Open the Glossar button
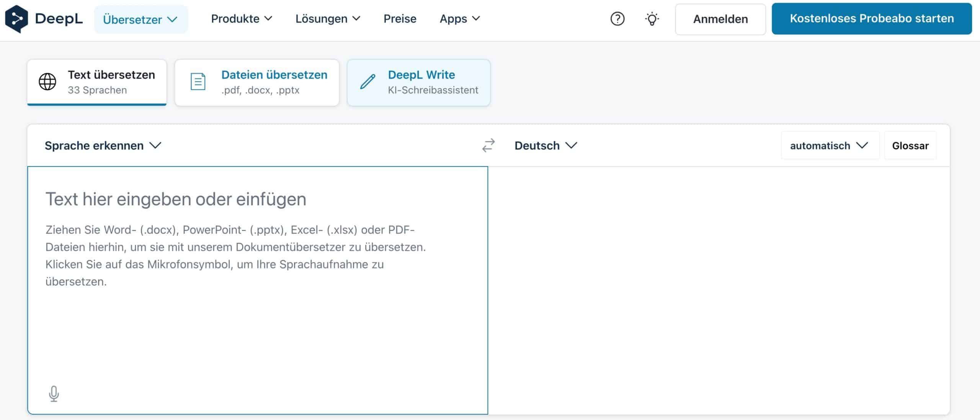980x420 pixels. click(x=910, y=145)
